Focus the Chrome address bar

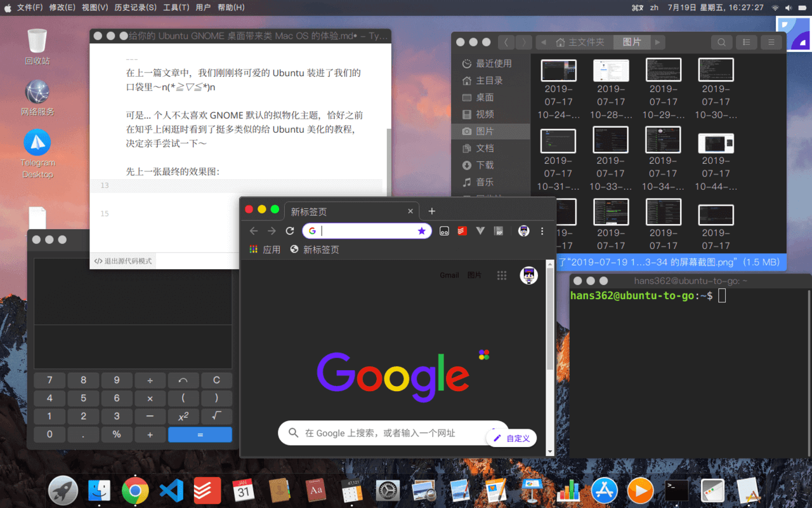pyautogui.click(x=367, y=231)
